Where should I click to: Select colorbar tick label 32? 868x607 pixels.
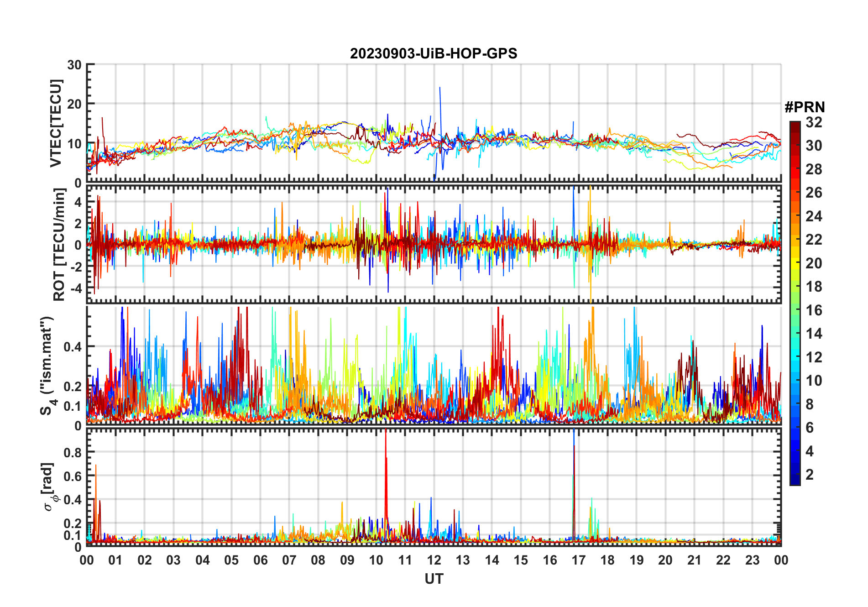pos(814,122)
